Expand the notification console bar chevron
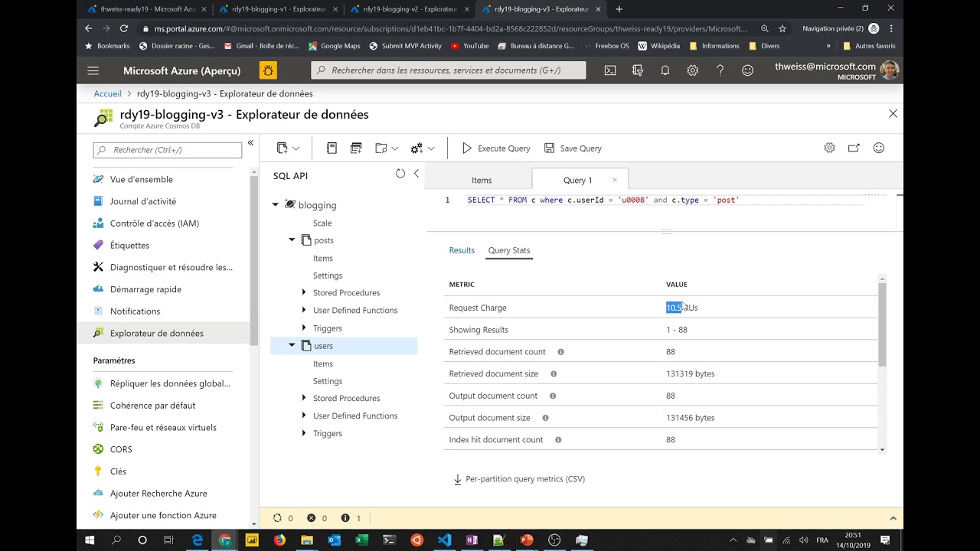 click(x=893, y=518)
